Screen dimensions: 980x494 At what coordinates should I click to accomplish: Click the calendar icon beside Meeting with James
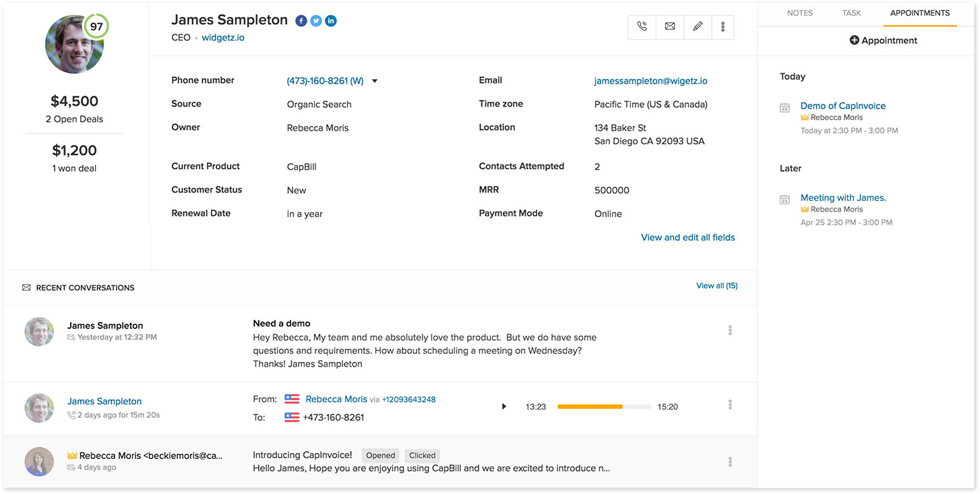784,199
